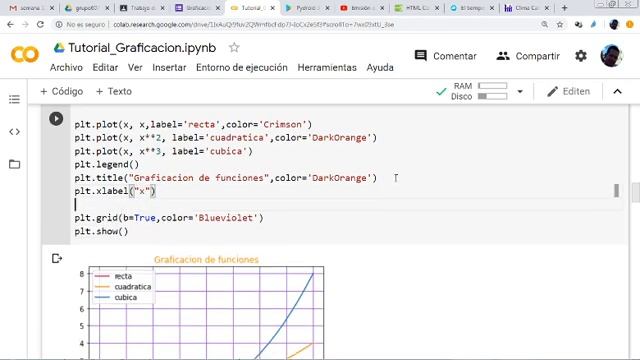Click the 'cuadratica' legend entry in plot
640x360 pixels.
point(133,287)
